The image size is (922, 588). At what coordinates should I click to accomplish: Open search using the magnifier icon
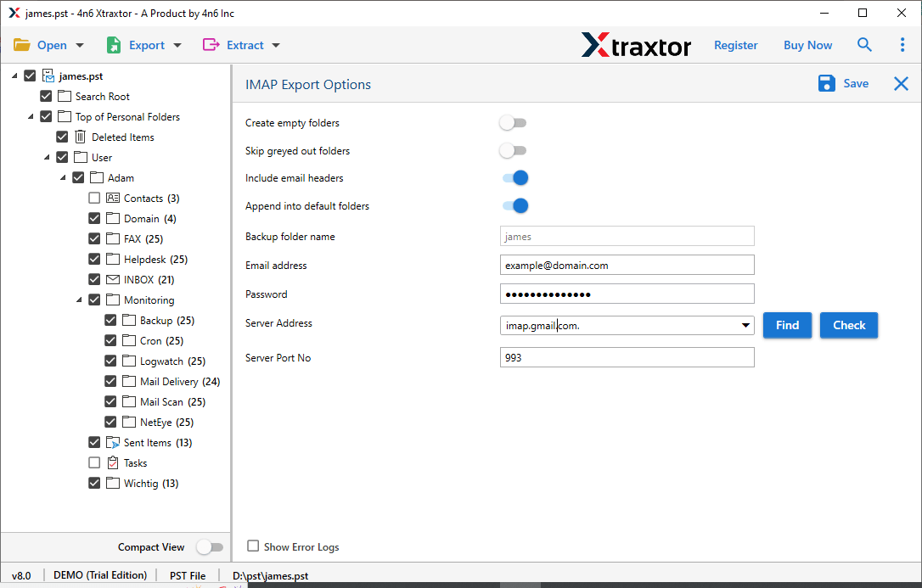pyautogui.click(x=864, y=44)
